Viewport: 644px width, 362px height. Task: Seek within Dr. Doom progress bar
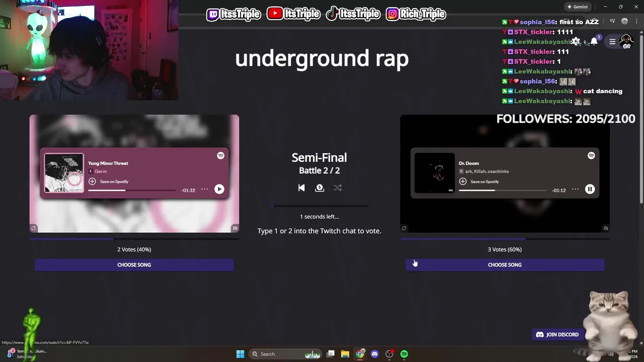click(502, 191)
